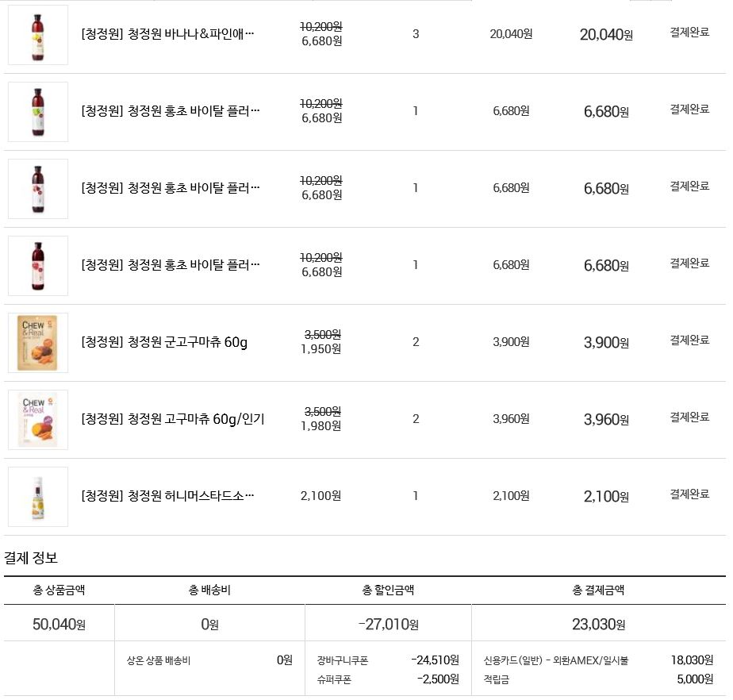Screen dimensions: 733x700
Task: Click the green-label 홍초 bottle thumbnail
Action: click(38, 112)
